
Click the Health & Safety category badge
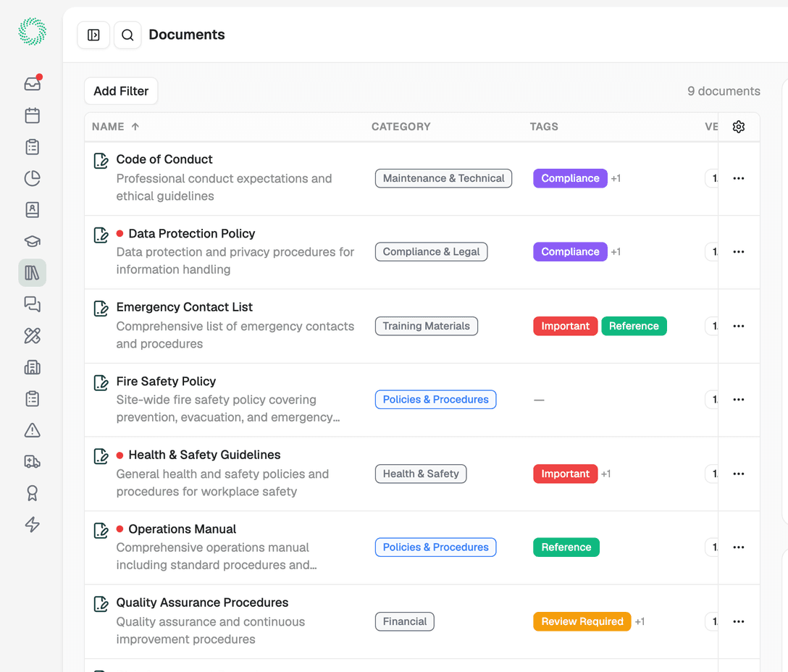421,474
